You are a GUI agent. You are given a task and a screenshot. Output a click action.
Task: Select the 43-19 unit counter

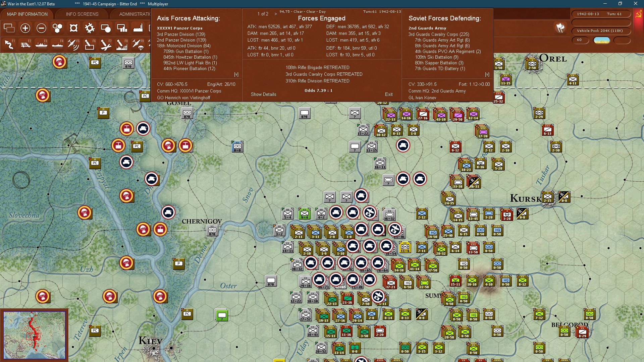pos(441,115)
